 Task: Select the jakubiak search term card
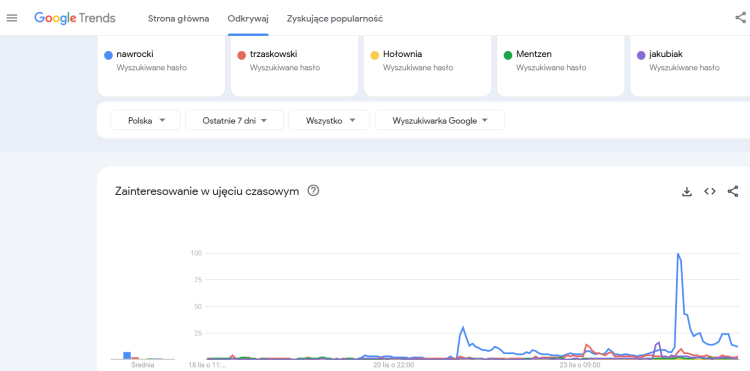click(690, 65)
